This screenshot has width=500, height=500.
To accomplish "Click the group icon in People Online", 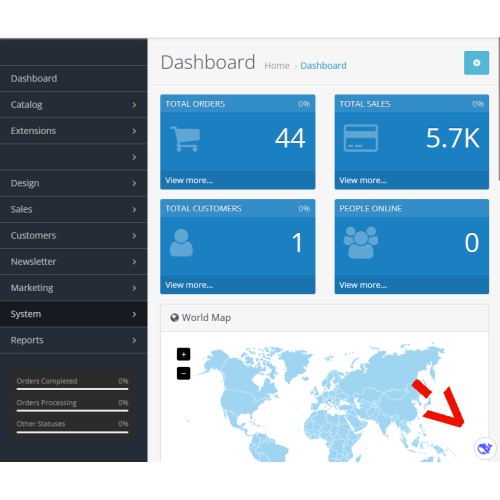I will (x=361, y=243).
